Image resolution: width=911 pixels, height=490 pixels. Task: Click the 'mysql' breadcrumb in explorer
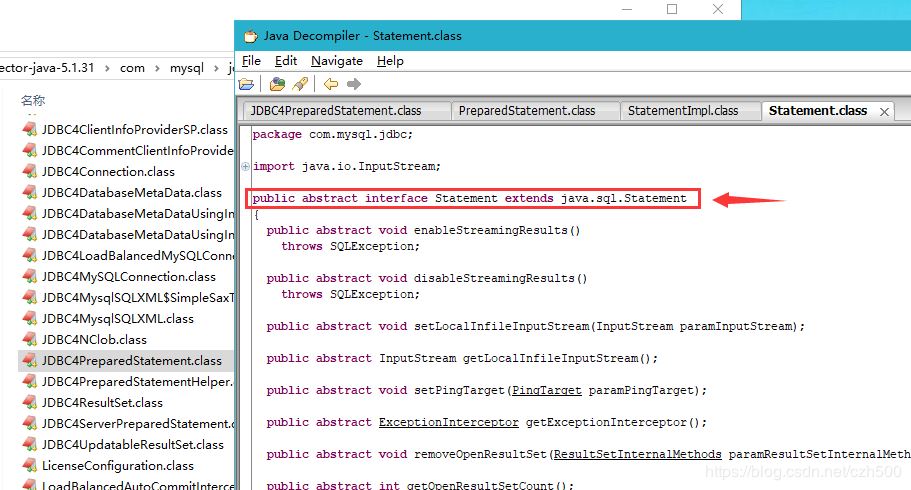point(186,68)
